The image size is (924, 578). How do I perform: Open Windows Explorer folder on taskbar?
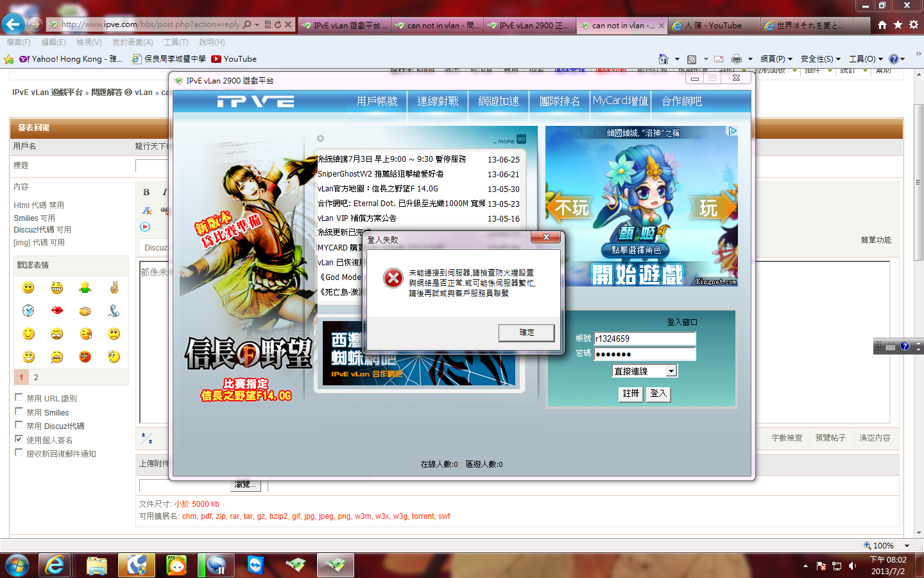(96, 565)
